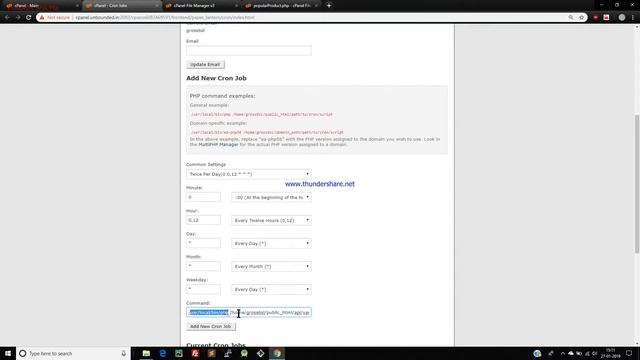Viewport: 640px width, 360px height.
Task: Open the Minute presets dropdown
Action: 271,197
